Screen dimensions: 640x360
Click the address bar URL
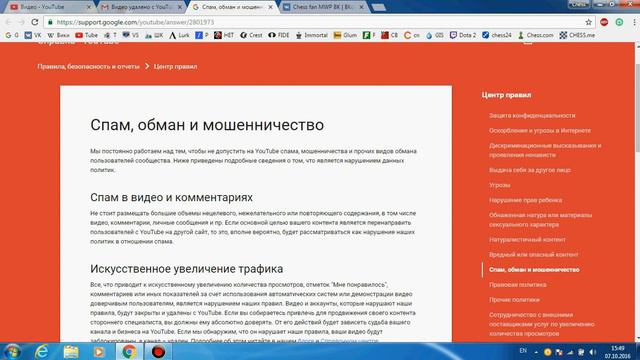tap(135, 22)
